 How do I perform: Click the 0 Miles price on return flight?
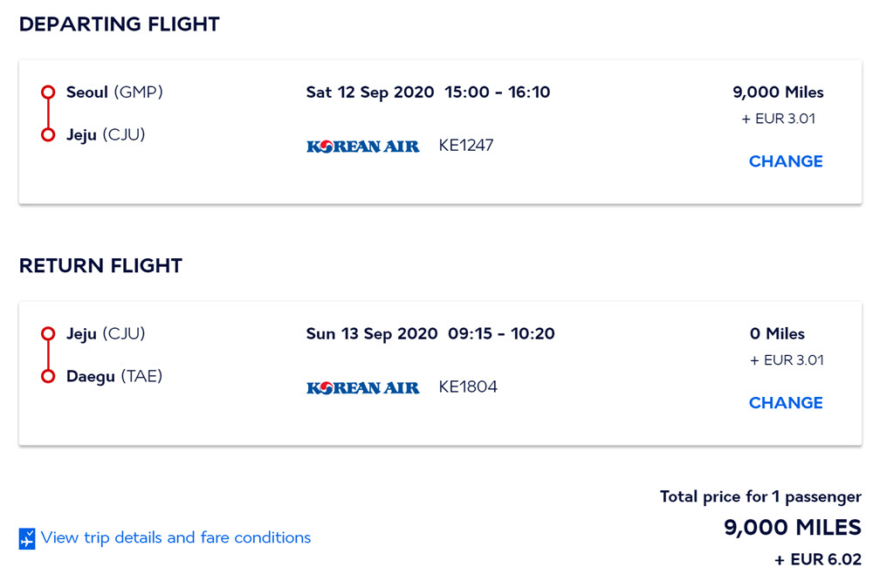777,334
